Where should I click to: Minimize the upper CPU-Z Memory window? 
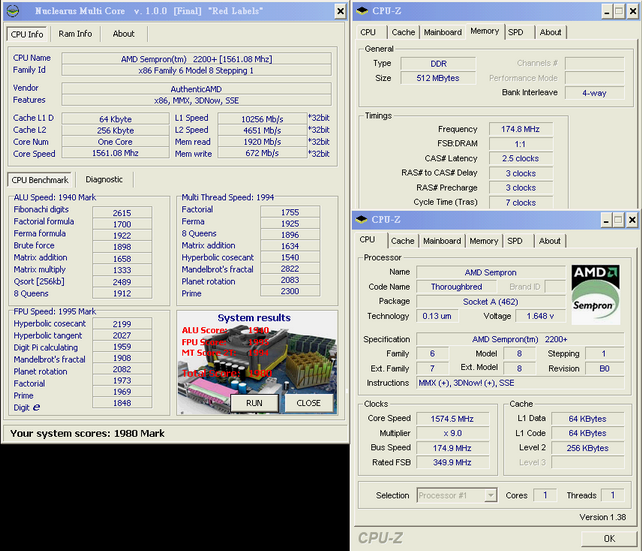(607, 11)
